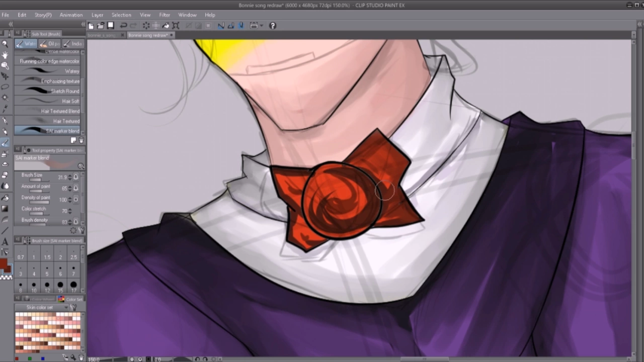644x362 pixels.
Task: Adjust the Color stretch stepper arrows
Action: coord(70,211)
